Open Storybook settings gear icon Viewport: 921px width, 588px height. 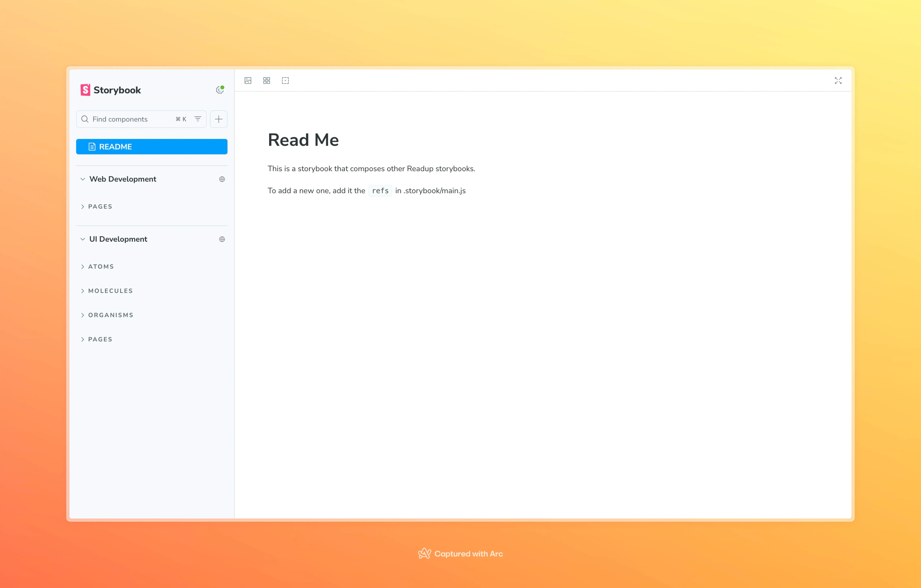[220, 90]
